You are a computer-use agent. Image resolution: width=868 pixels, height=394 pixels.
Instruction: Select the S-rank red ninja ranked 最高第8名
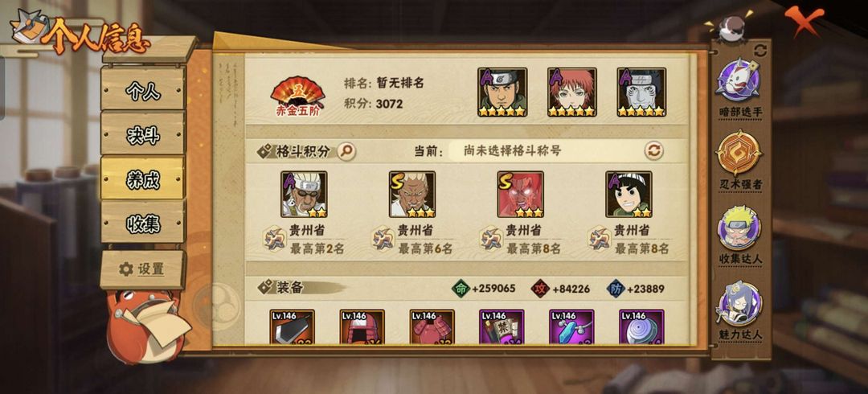(520, 194)
